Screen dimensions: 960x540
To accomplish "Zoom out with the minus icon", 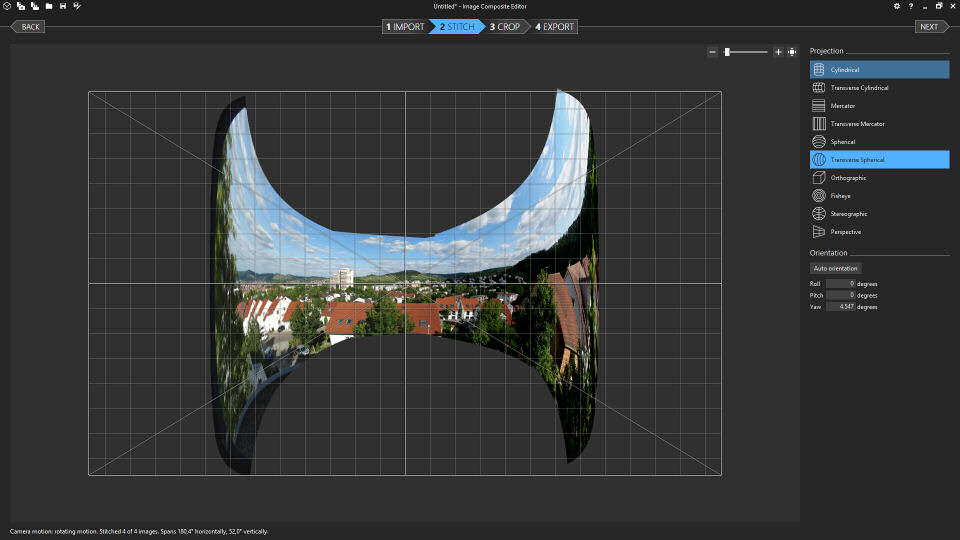I will click(712, 52).
